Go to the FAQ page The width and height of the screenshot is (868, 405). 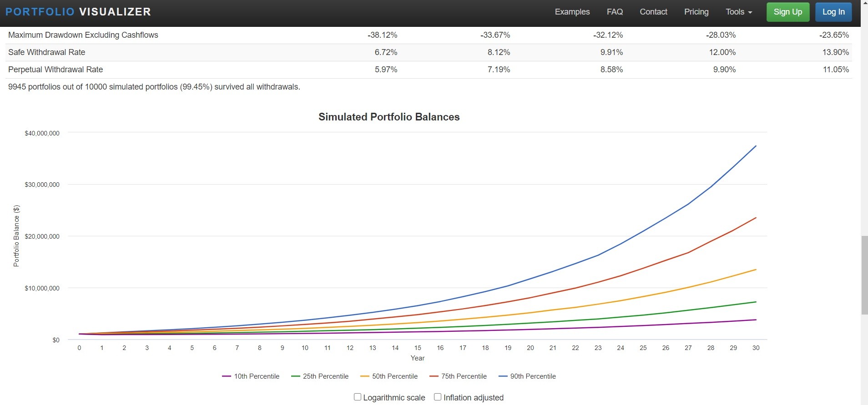[615, 12]
